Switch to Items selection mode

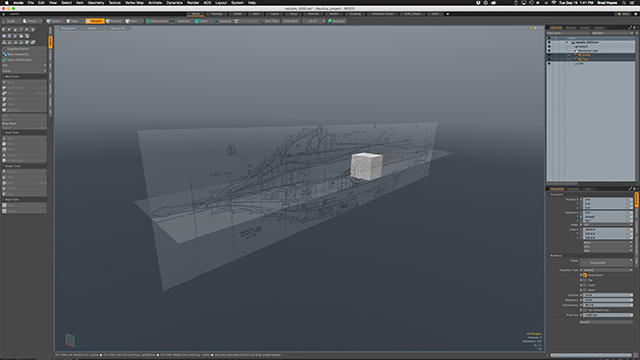[x=132, y=21]
